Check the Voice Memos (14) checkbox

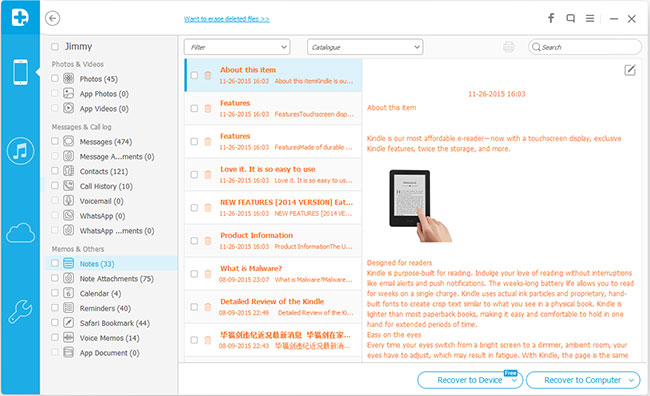(55, 338)
